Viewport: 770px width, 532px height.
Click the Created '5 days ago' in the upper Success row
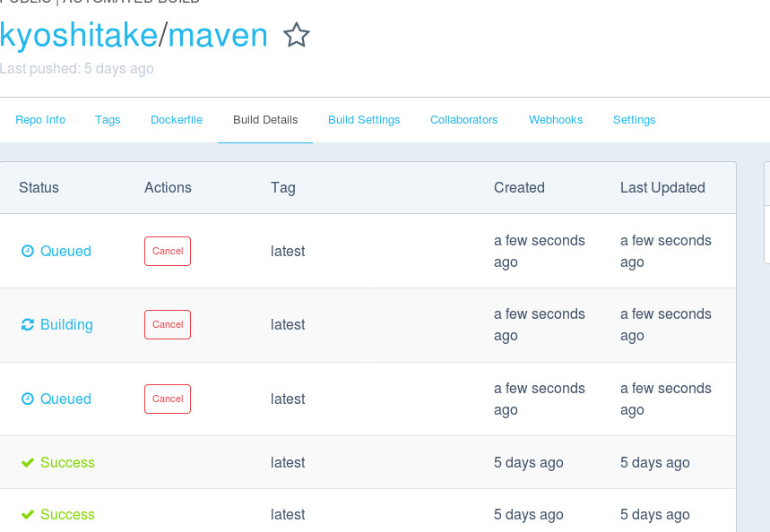(x=528, y=462)
